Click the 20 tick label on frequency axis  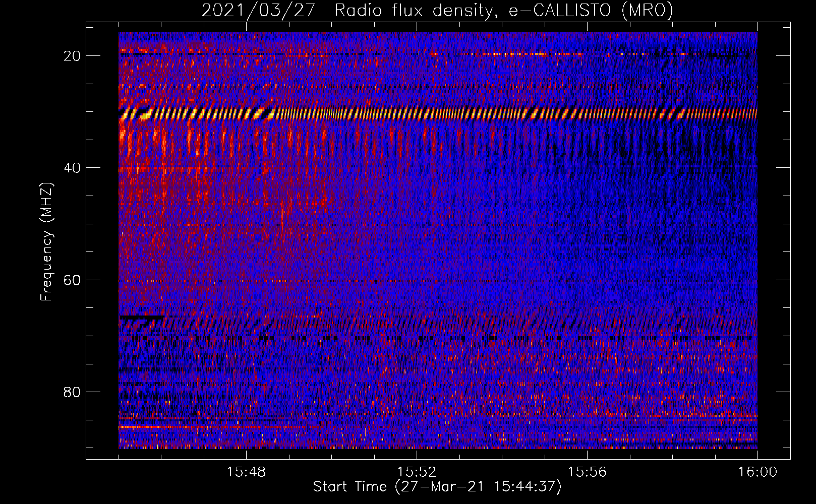click(x=72, y=55)
